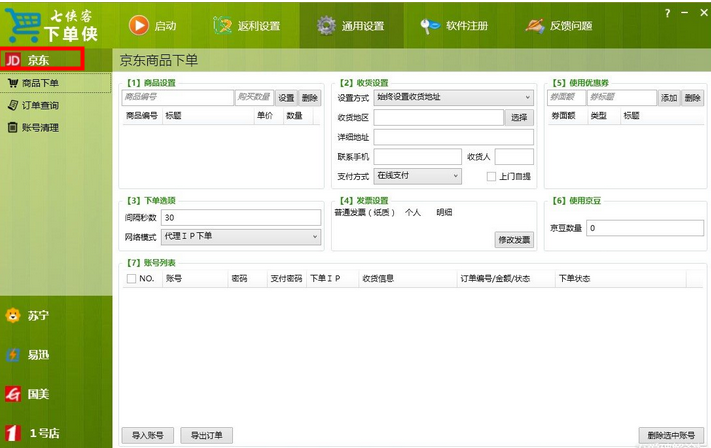This screenshot has width=711, height=448.
Task: Open 软件注册 key icon
Action: (429, 26)
